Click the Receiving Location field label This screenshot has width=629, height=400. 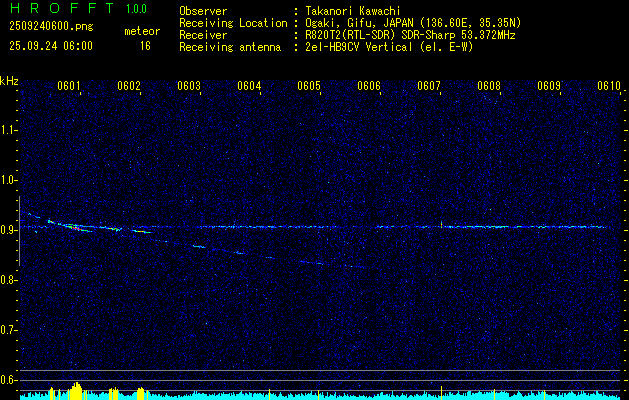233,23
